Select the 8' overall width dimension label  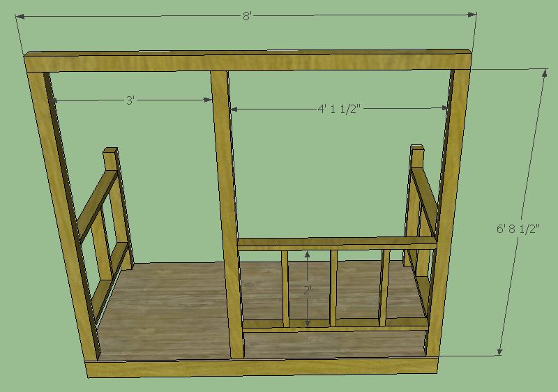(248, 16)
